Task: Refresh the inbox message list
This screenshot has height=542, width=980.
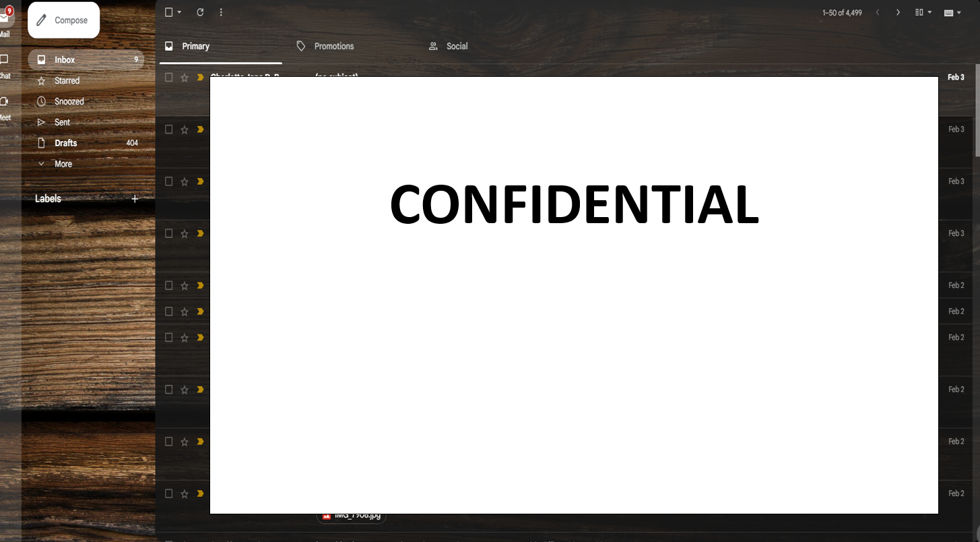Action: click(x=200, y=12)
